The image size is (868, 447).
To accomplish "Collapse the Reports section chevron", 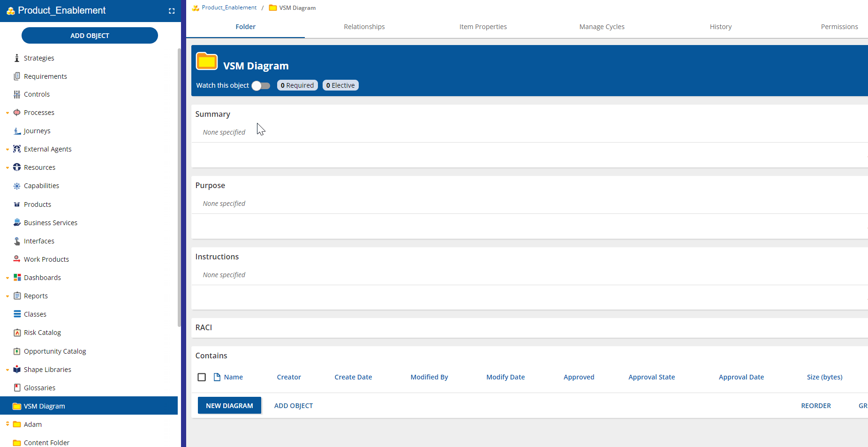I will 7,295.
